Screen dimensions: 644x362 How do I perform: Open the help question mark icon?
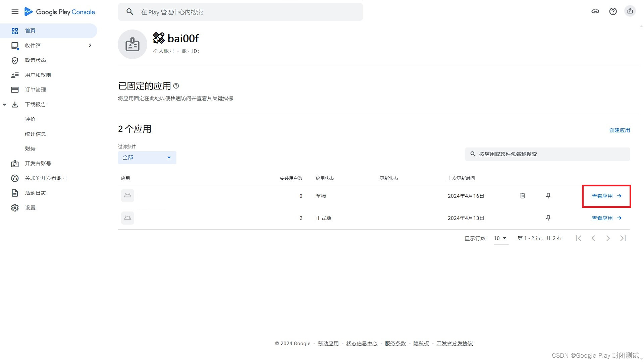point(613,11)
